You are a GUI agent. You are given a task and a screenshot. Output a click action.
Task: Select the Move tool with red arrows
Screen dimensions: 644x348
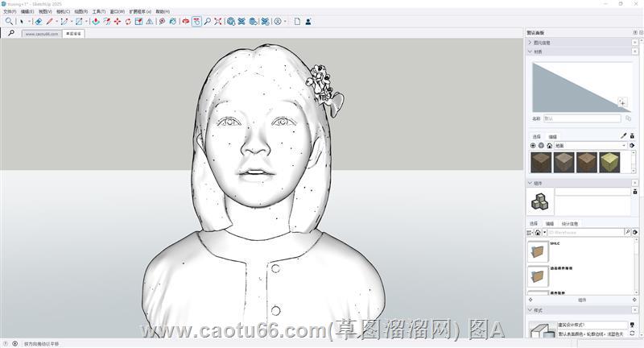pyautogui.click(x=118, y=22)
